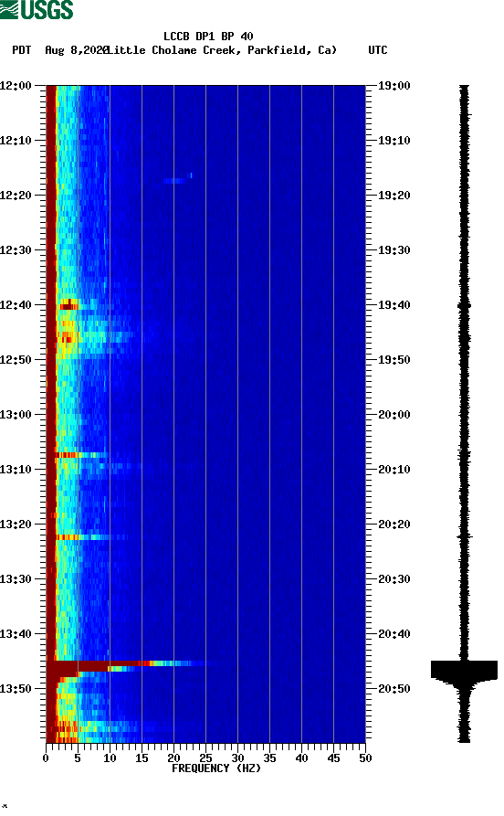Image resolution: width=504 pixels, height=816 pixels.
Task: Click the 'UTC' timezone label
Action: point(378,50)
